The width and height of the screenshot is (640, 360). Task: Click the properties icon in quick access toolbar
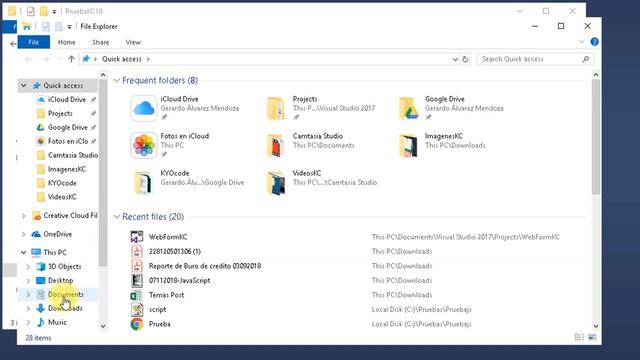click(46, 27)
